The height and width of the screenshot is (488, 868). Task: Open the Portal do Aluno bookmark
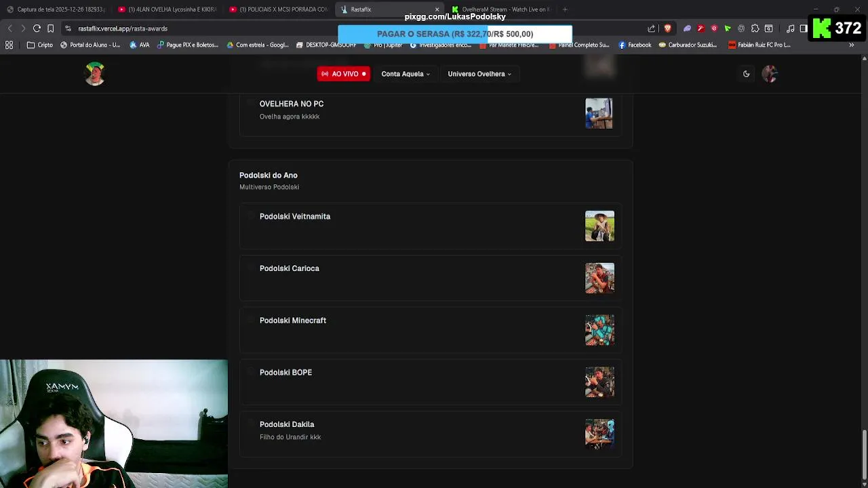pos(90,45)
